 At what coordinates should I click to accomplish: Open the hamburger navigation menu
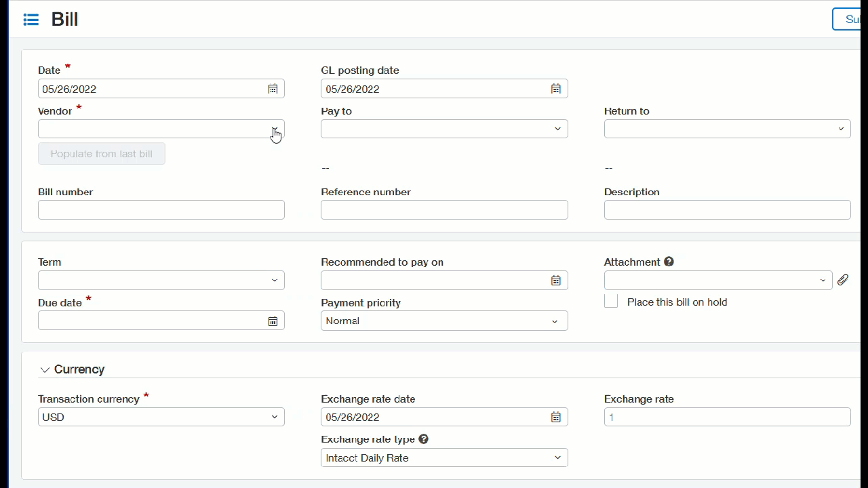[x=31, y=19]
